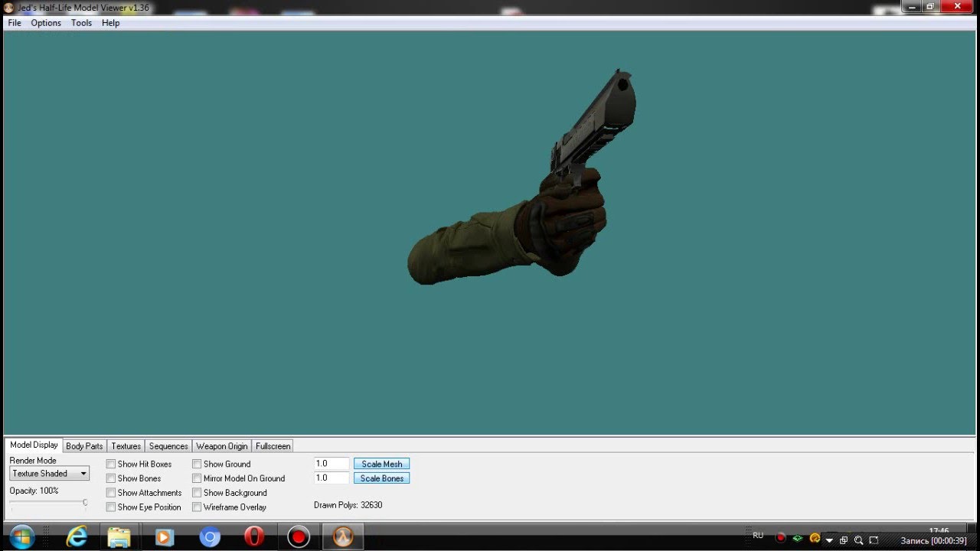The width and height of the screenshot is (980, 551).
Task: Switch to the Body Parts tab
Action: pos(84,446)
